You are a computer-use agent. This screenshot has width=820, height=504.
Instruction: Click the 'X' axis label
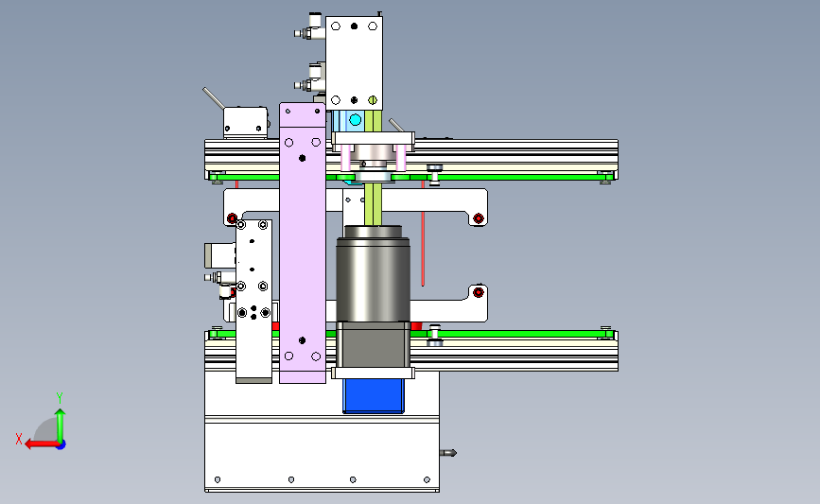[x=19, y=439]
